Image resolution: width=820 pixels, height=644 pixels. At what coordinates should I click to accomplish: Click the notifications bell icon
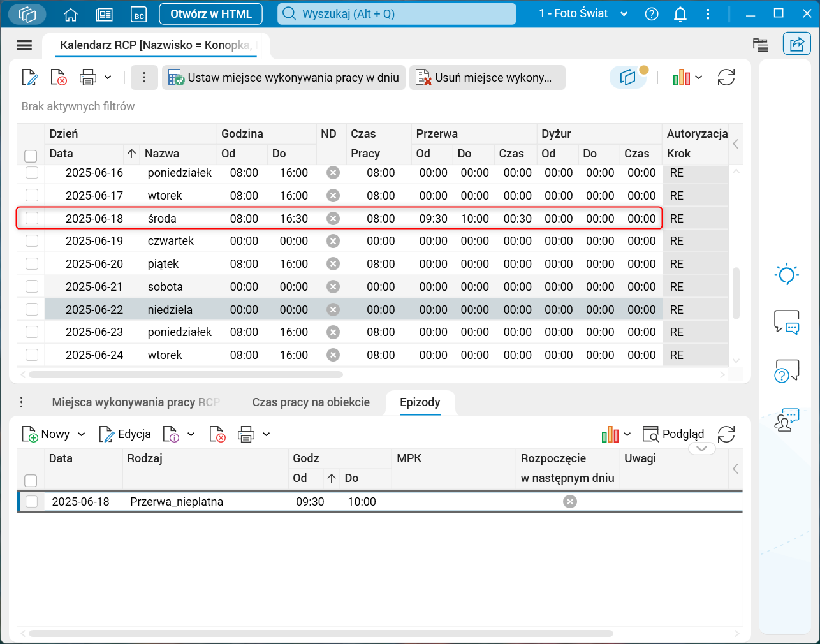coord(680,14)
